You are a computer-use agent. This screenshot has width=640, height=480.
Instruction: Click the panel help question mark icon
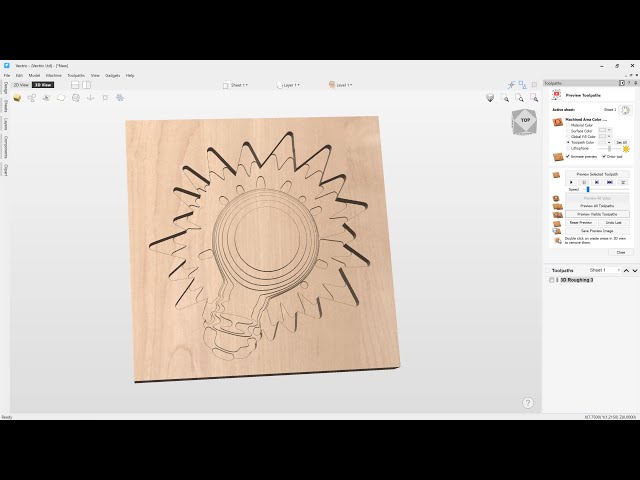tap(629, 83)
